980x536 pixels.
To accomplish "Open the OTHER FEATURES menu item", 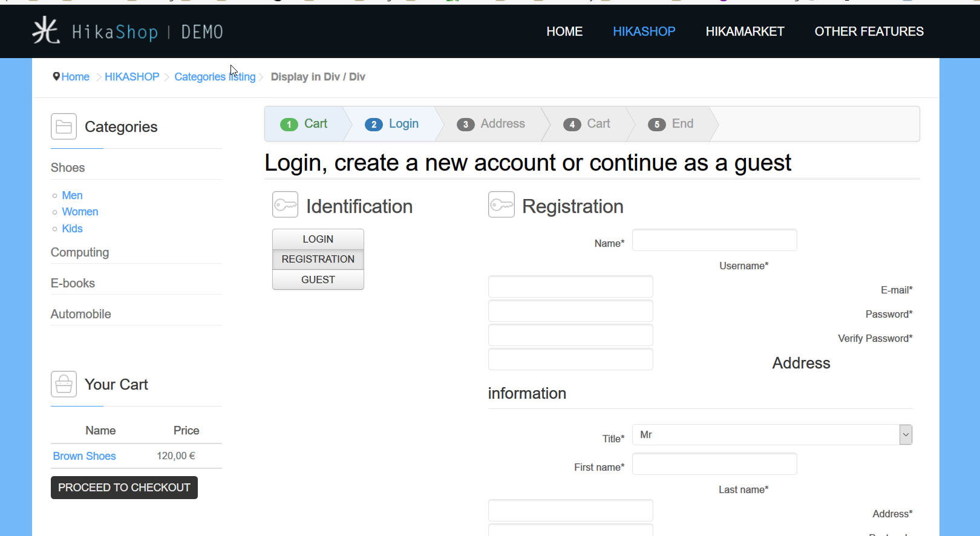I will click(x=869, y=31).
